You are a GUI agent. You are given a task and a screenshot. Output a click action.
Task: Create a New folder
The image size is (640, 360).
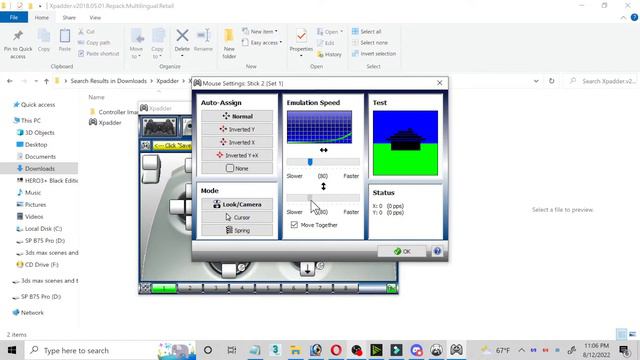[229, 43]
